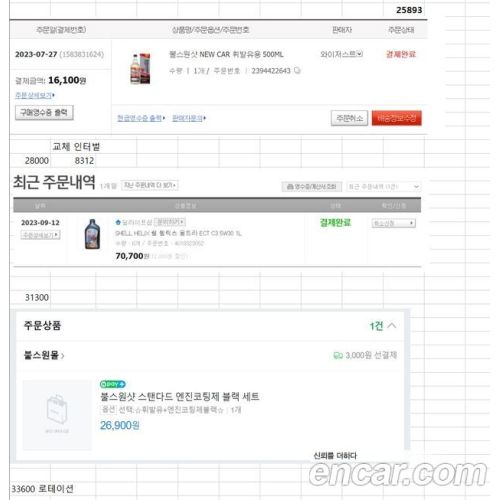Click the shopping bag placeholder image

57,415
